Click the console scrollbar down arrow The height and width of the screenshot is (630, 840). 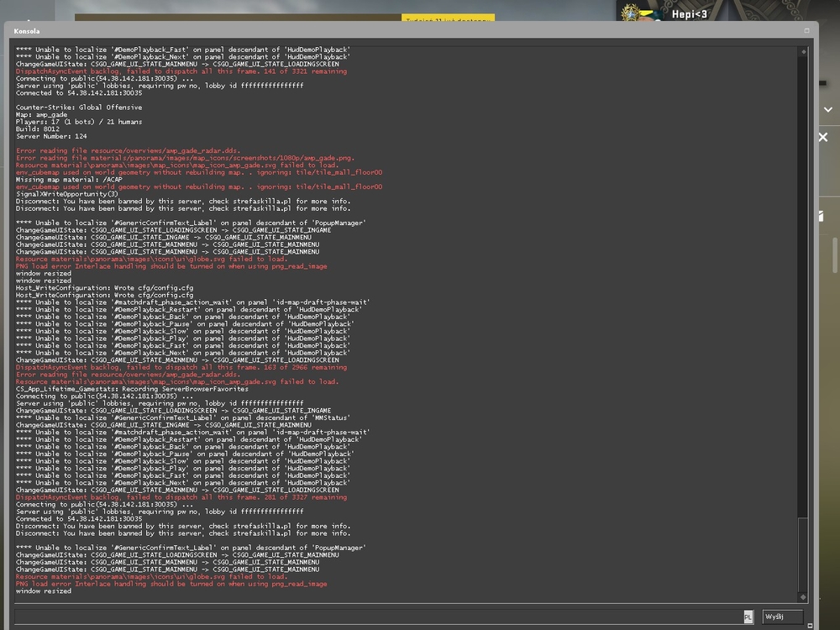click(x=803, y=596)
